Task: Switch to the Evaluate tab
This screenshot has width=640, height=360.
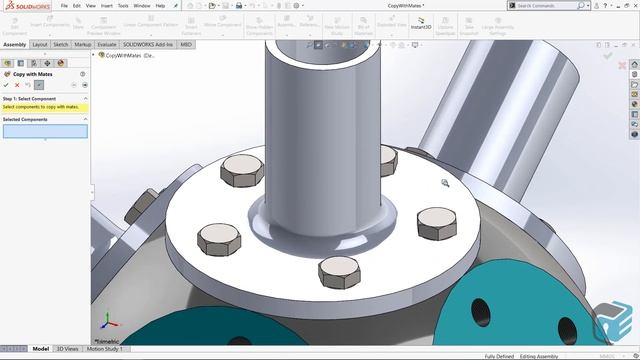Action: [x=107, y=44]
